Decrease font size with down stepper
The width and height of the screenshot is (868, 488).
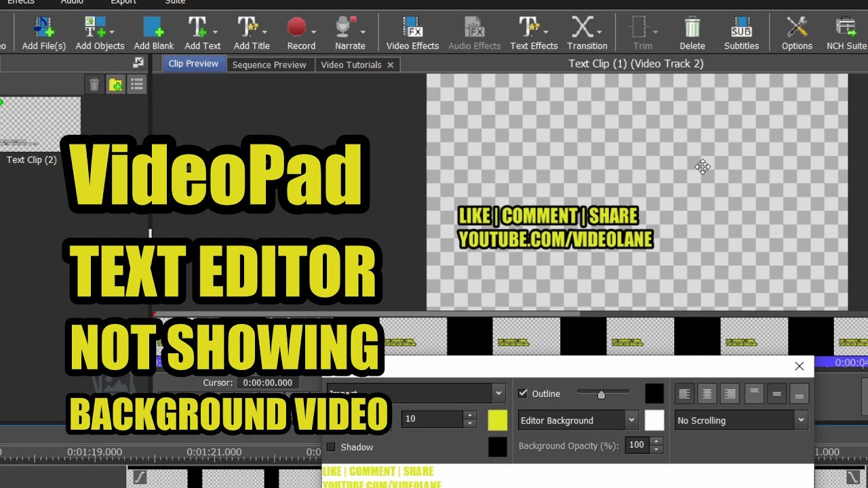tap(470, 424)
